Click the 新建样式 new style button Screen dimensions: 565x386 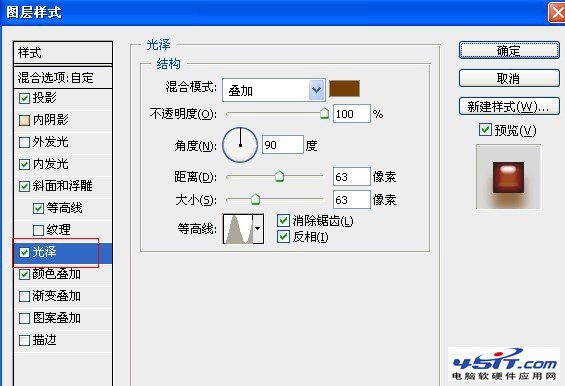[509, 106]
